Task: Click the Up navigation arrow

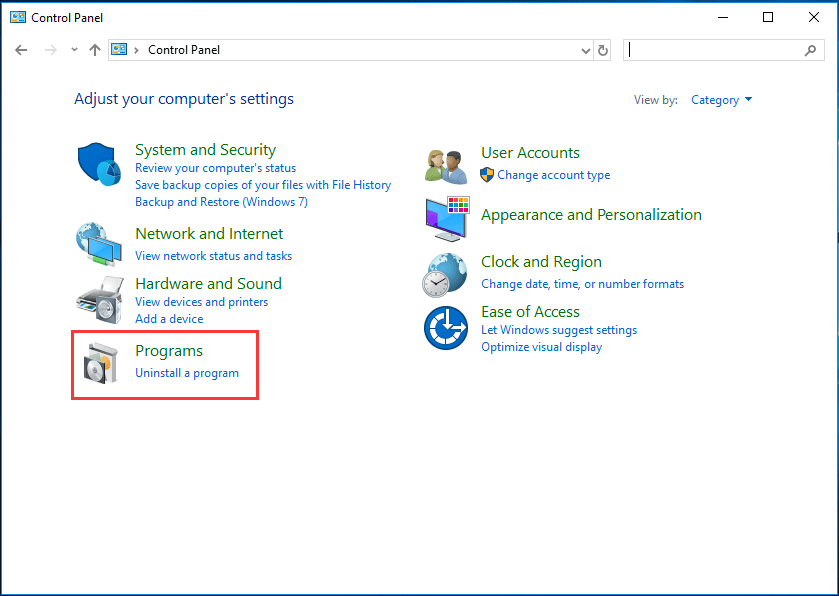Action: click(95, 49)
